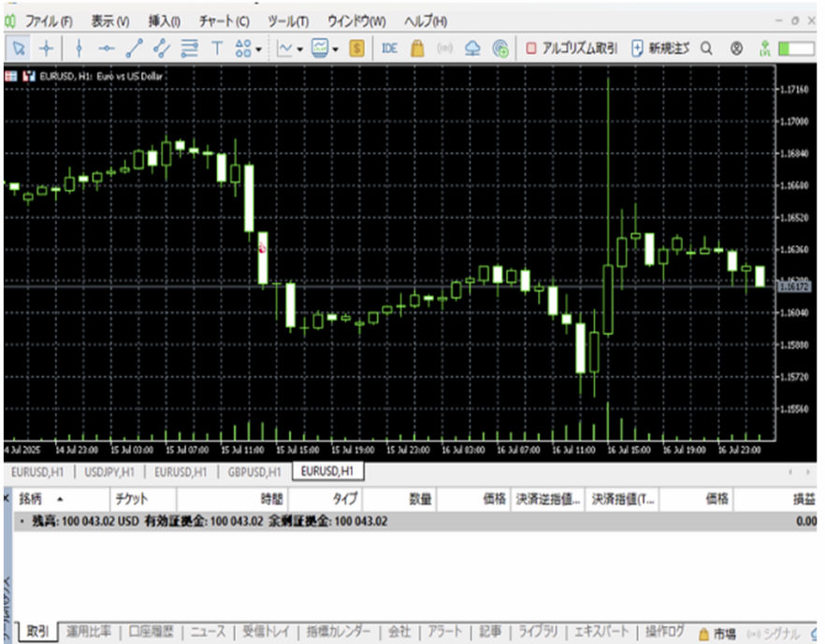Open the chart type dropdown arrow
Viewport: 825px width, 644px height.
tap(300, 49)
